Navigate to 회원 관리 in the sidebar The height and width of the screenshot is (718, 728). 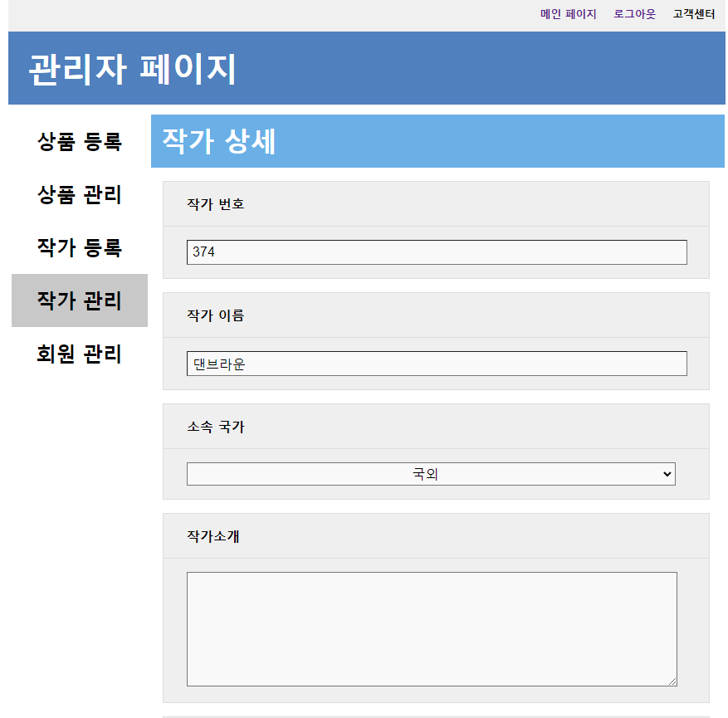point(80,354)
